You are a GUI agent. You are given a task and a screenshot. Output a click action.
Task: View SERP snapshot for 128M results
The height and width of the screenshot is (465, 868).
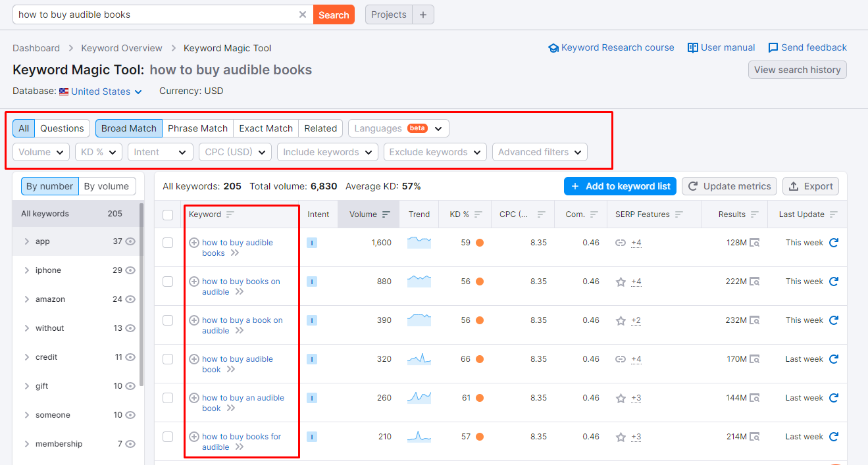[x=755, y=243]
